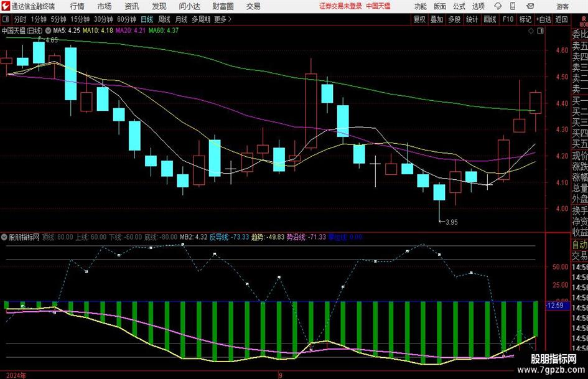Open the 问小达 menu
The height and width of the screenshot is (379, 588).
click(x=189, y=6)
